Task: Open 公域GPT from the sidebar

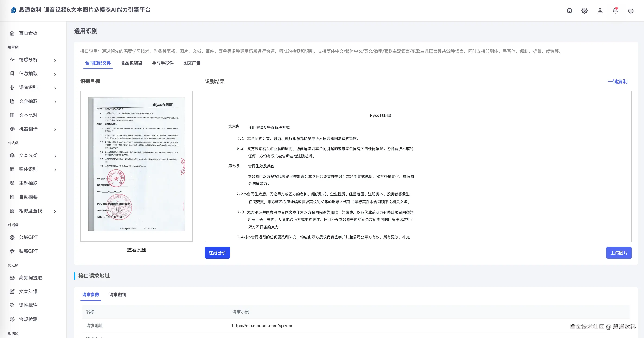Action: click(x=28, y=237)
